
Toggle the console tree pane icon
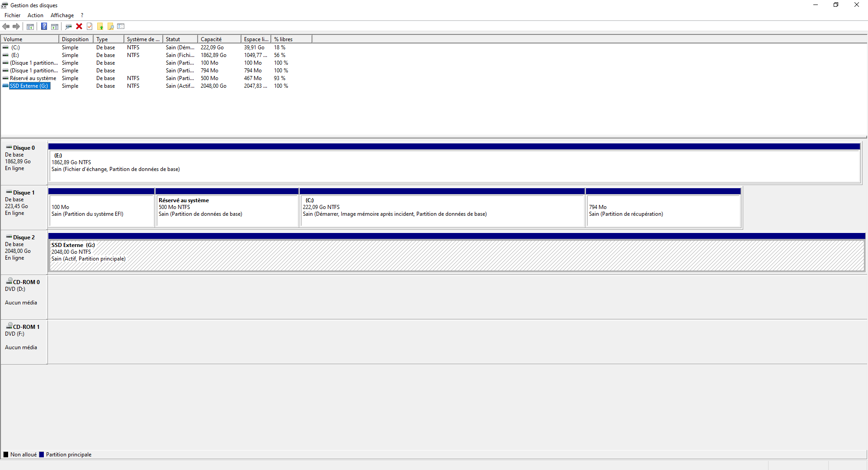coord(30,27)
